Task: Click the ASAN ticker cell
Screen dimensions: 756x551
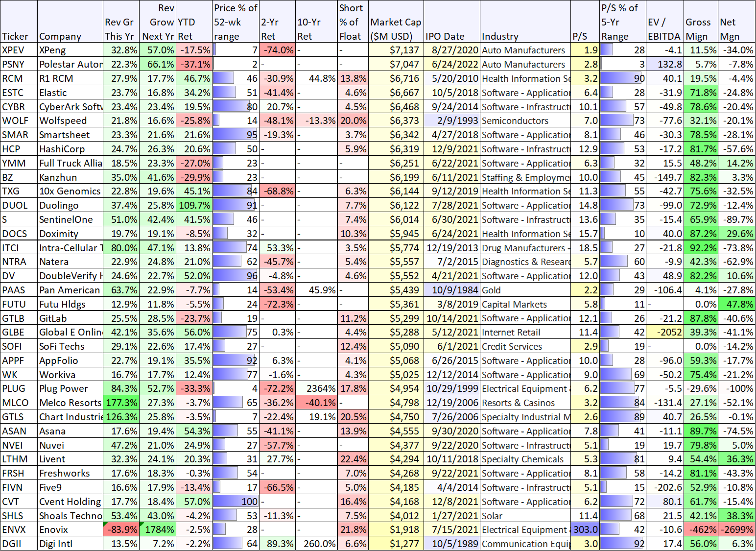Action: click(x=19, y=431)
